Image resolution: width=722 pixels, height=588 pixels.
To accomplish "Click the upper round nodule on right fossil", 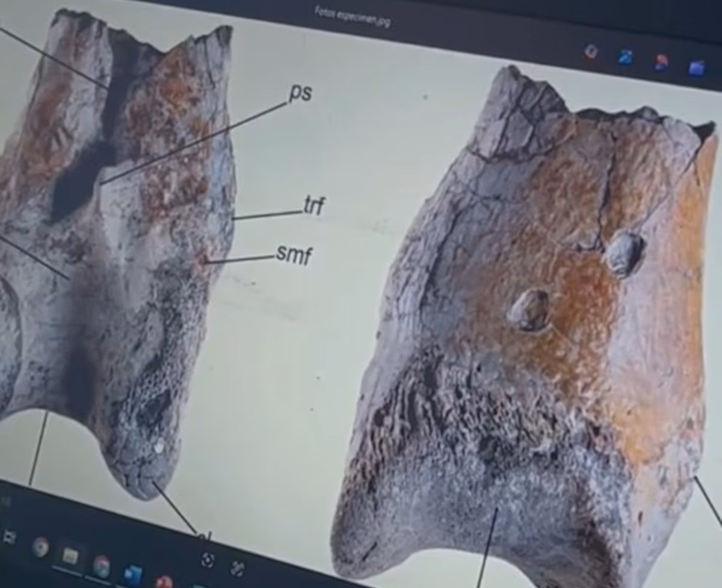I will pos(625,253).
